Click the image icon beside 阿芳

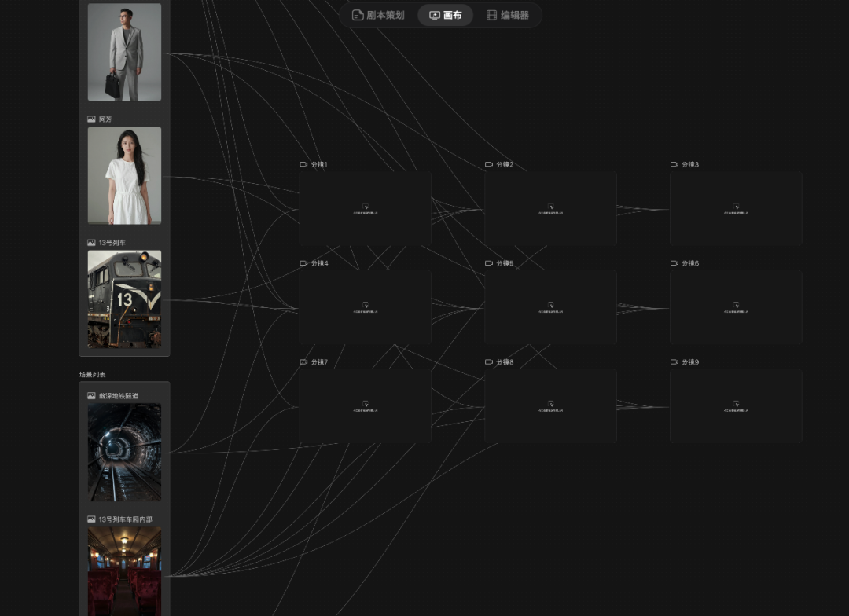tap(91, 119)
